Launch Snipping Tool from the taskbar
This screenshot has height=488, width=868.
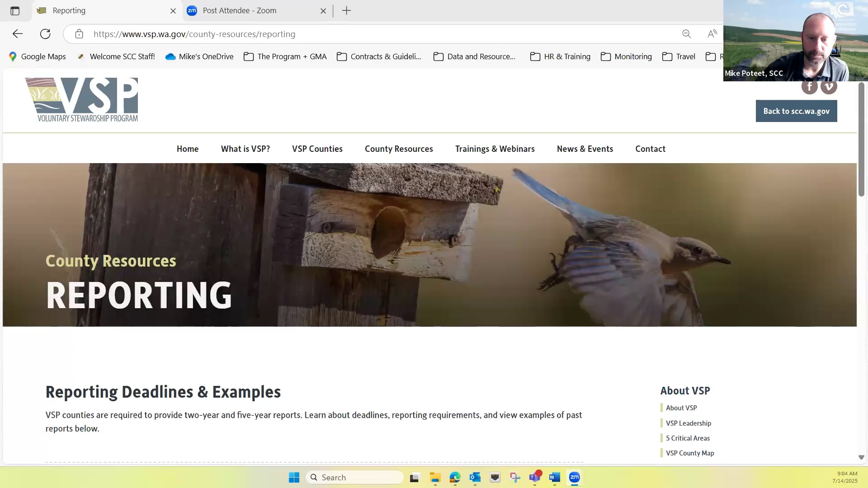point(514,477)
